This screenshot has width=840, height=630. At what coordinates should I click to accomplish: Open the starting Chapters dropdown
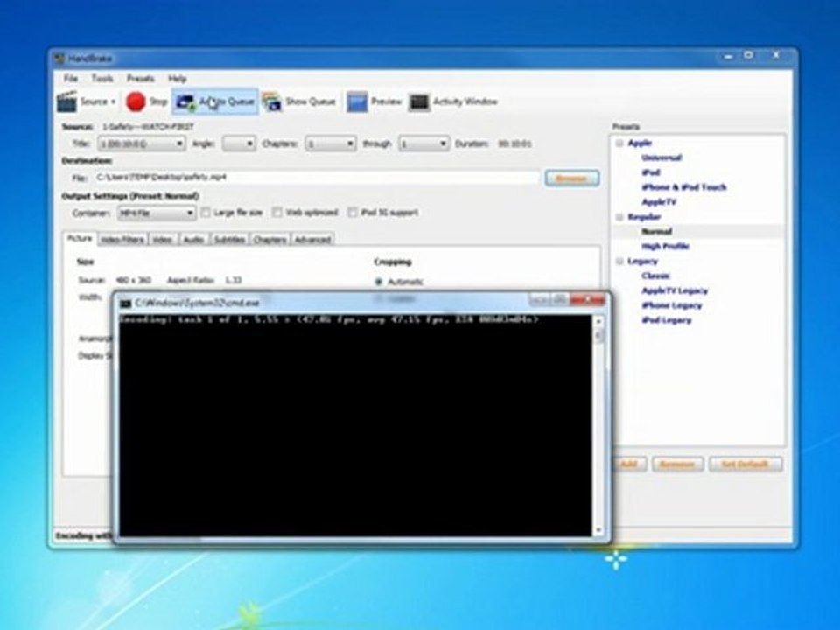click(331, 143)
